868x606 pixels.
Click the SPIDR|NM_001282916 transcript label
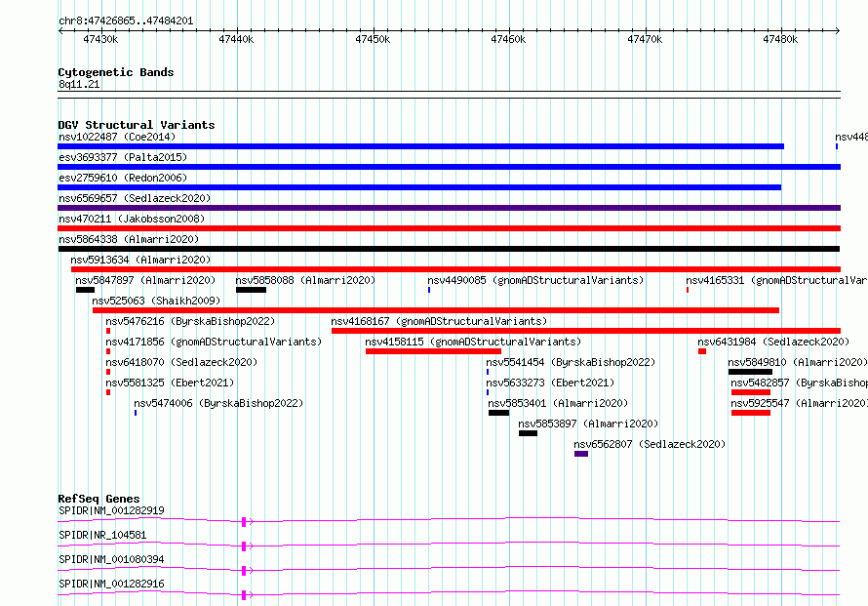pyautogui.click(x=111, y=584)
